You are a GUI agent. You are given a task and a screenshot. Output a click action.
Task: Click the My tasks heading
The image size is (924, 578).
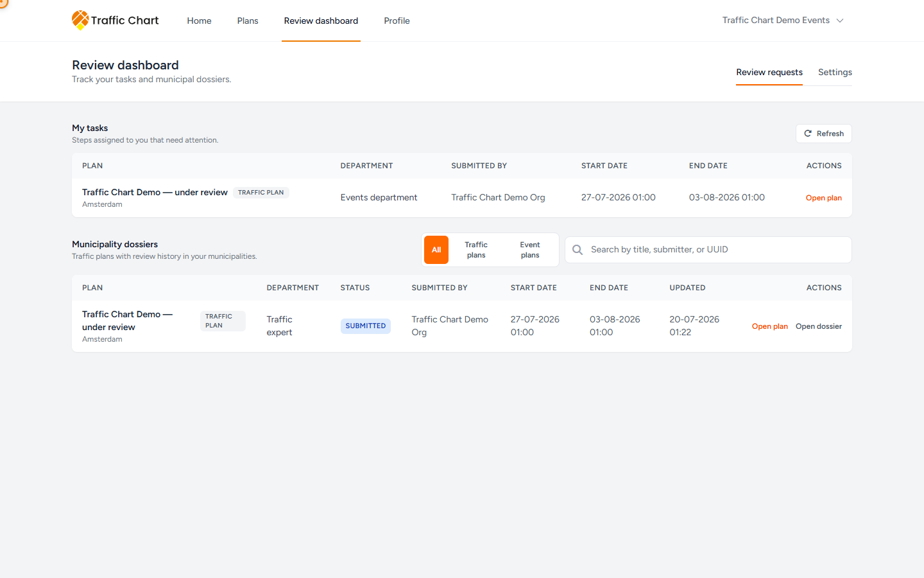pyautogui.click(x=90, y=128)
